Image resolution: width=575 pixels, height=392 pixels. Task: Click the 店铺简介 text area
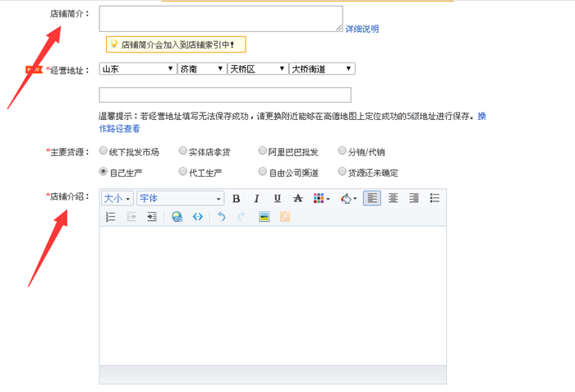tap(220, 19)
